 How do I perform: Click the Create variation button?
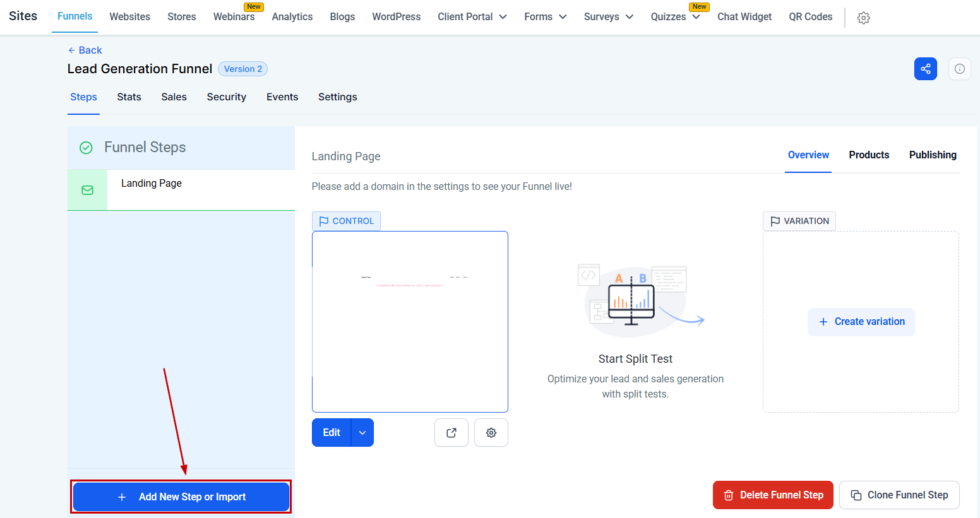point(861,322)
